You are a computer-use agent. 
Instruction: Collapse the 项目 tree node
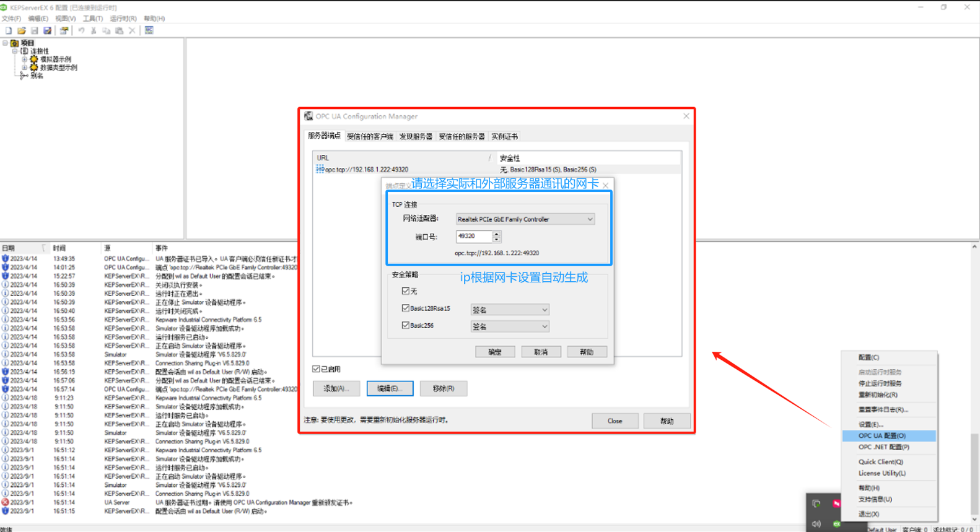5,43
